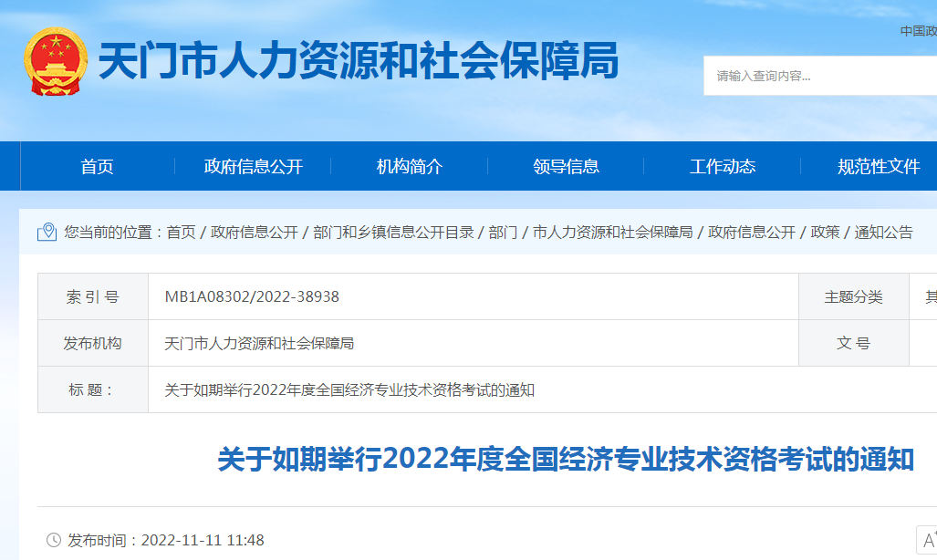Click the 文号 label cell
Viewport: 937px width, 560px height.
(853, 343)
